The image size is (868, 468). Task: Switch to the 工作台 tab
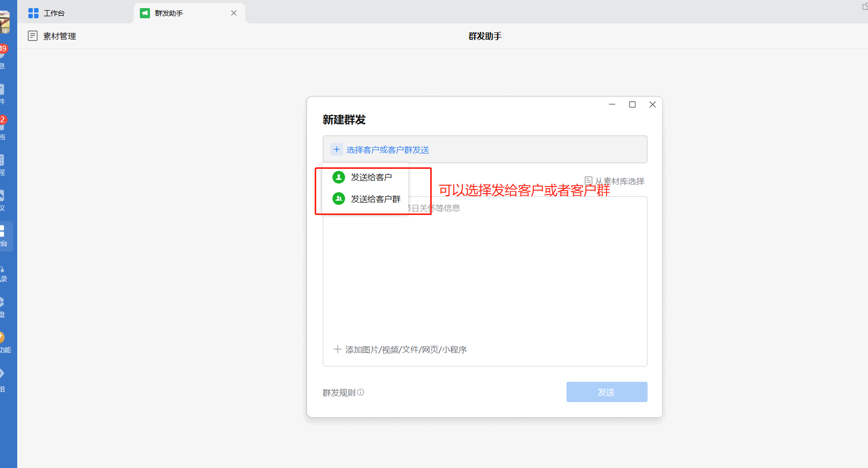[x=54, y=13]
